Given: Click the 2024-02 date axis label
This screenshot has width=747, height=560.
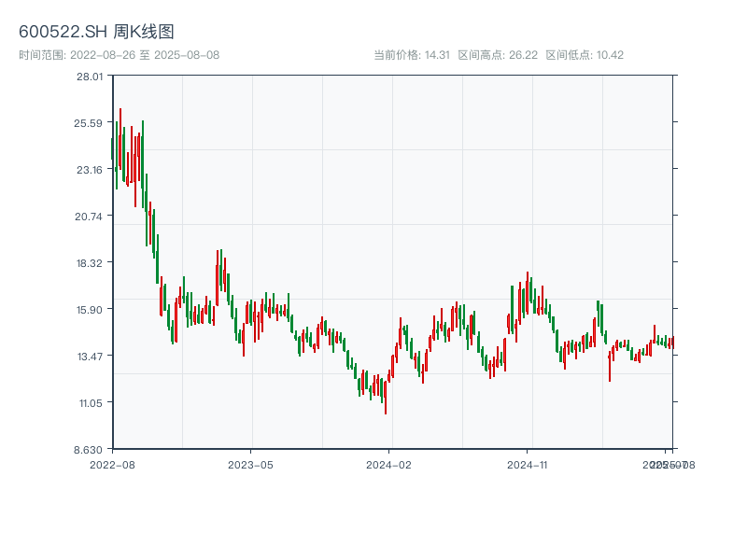Looking at the screenshot, I should point(389,464).
